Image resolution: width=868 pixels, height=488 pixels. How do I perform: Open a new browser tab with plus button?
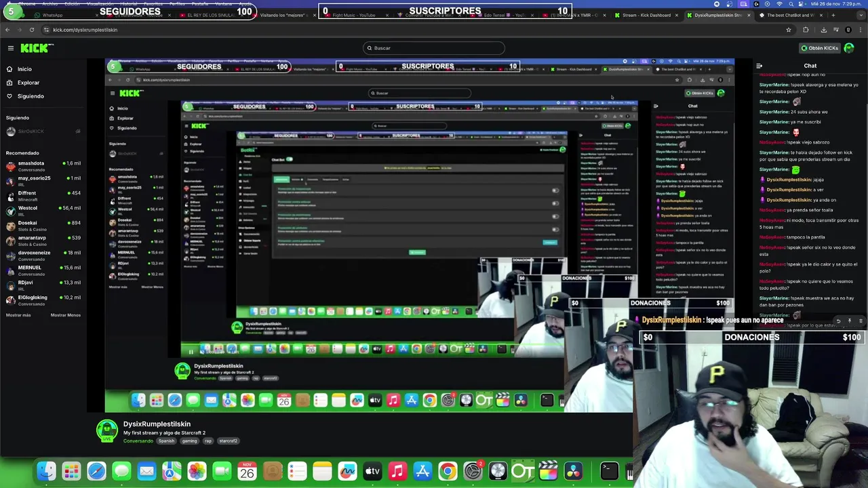click(x=833, y=15)
